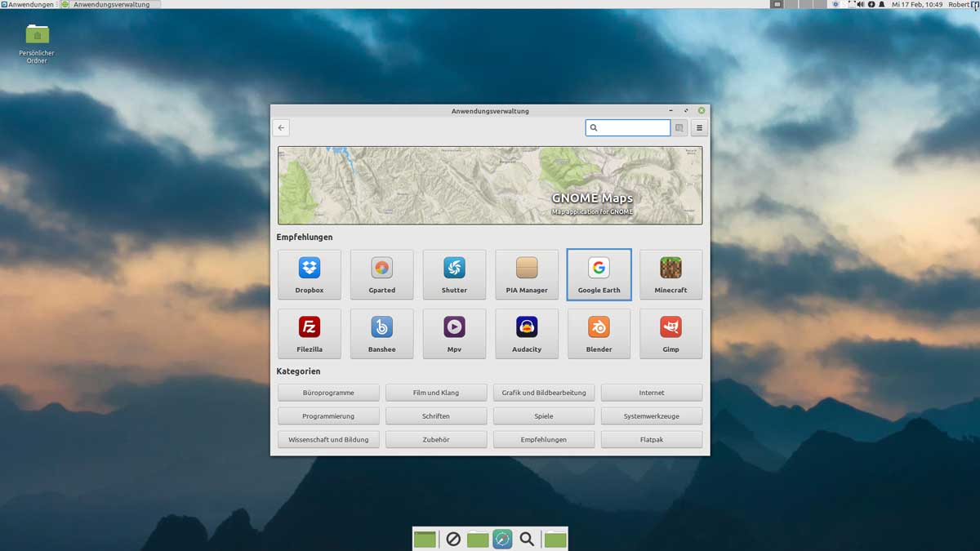The height and width of the screenshot is (551, 980).
Task: Launch the compass browser icon in dock
Action: [502, 539]
